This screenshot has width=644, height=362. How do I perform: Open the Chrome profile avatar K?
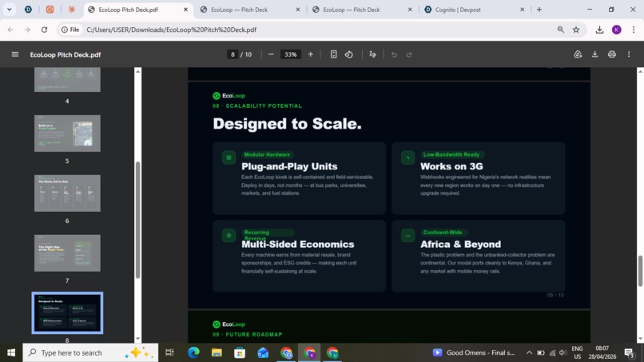pyautogui.click(x=617, y=30)
